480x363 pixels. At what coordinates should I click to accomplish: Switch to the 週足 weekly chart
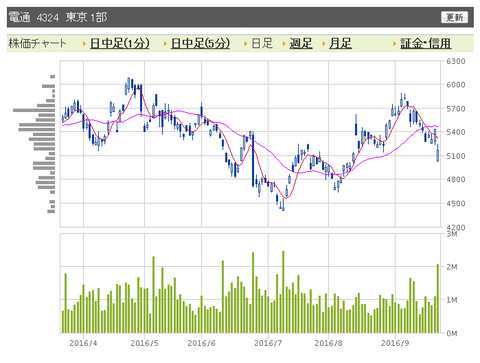tap(301, 43)
